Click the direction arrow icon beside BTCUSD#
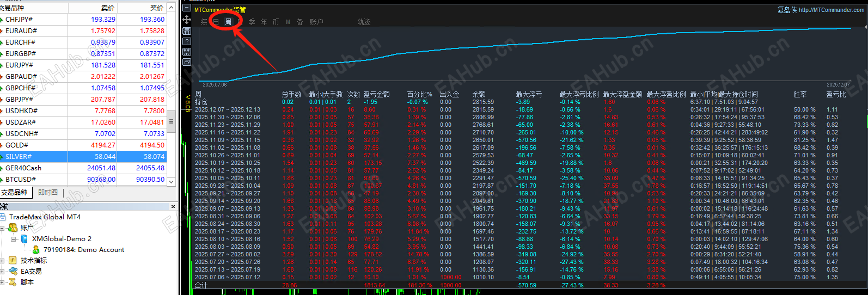 point(1,179)
